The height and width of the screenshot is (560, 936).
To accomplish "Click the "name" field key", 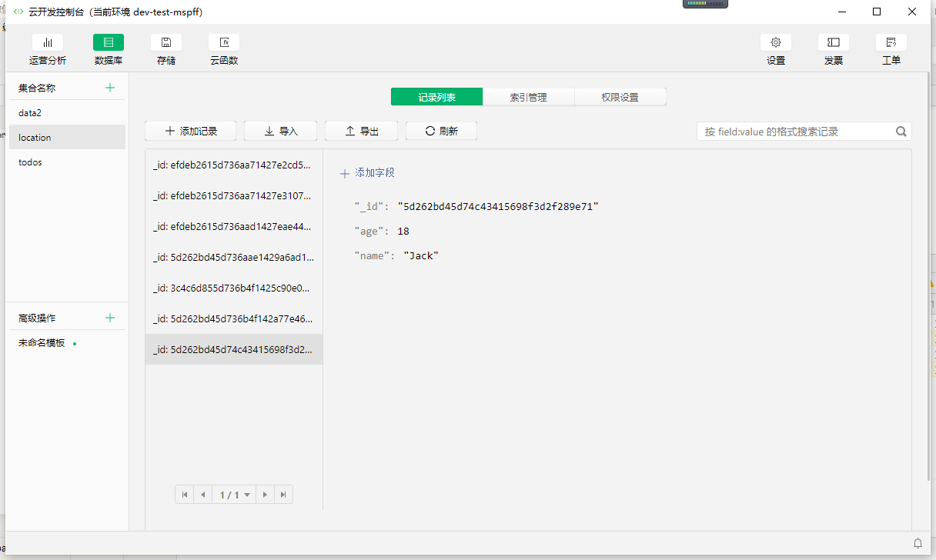I will [x=375, y=256].
